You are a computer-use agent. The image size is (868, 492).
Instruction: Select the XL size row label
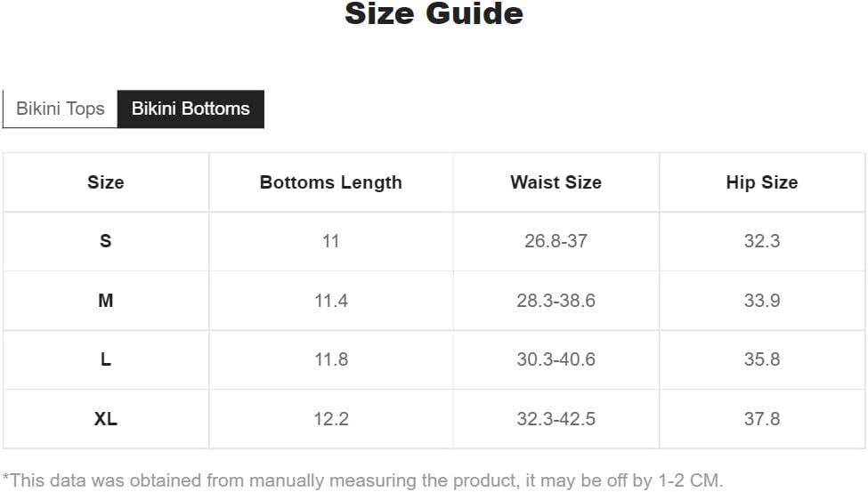pyautogui.click(x=105, y=418)
